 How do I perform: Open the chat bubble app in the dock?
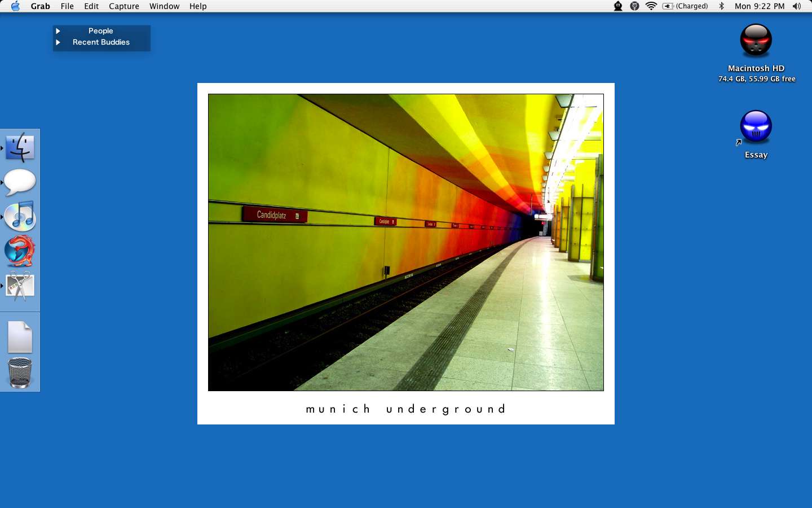pos(20,182)
